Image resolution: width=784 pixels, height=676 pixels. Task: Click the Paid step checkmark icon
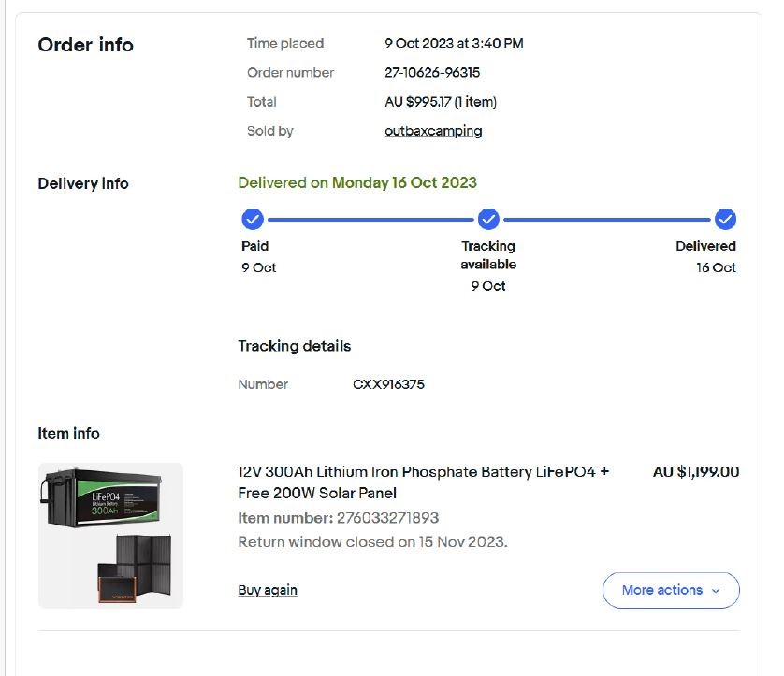(253, 220)
